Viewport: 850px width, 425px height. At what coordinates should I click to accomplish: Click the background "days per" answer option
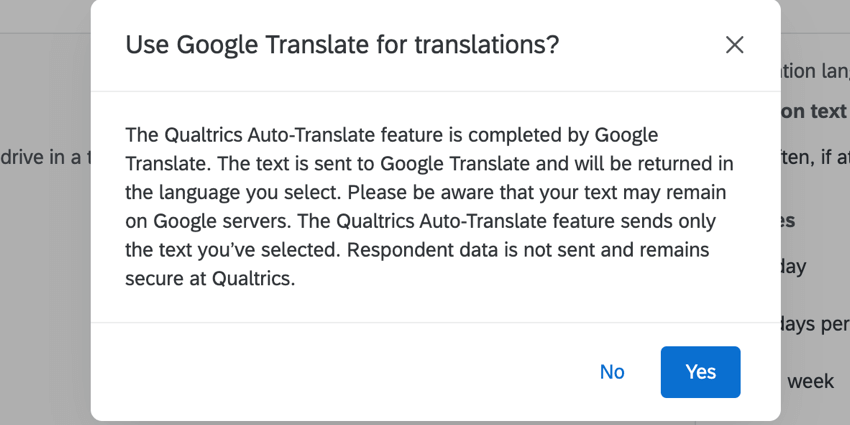coord(814,325)
